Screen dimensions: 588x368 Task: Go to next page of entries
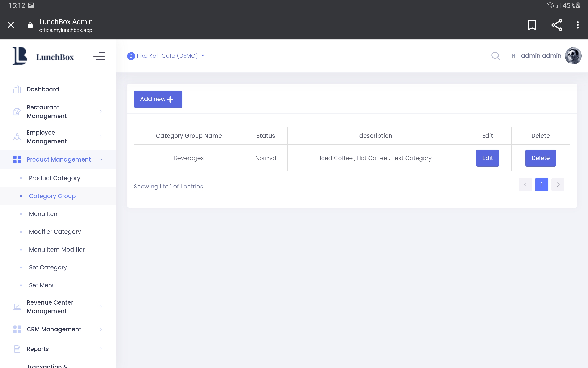(x=558, y=184)
